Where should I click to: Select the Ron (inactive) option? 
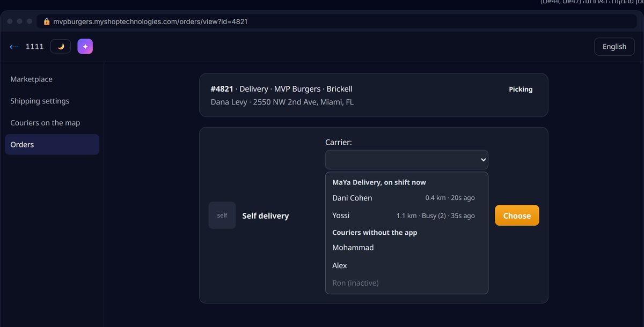click(x=407, y=283)
